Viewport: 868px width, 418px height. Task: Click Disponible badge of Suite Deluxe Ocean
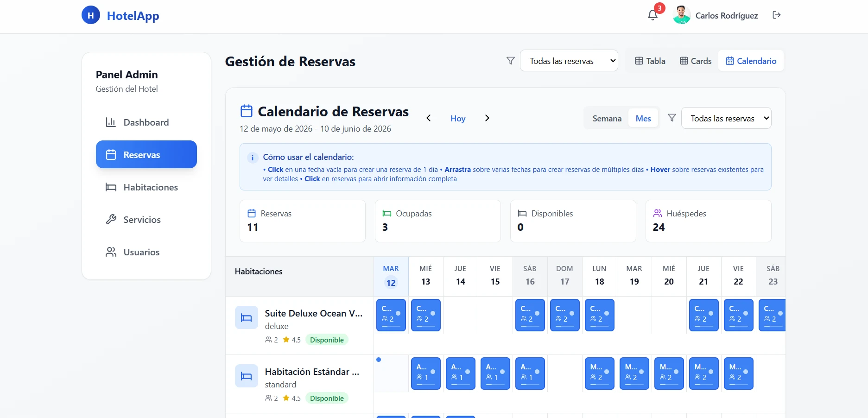point(327,340)
